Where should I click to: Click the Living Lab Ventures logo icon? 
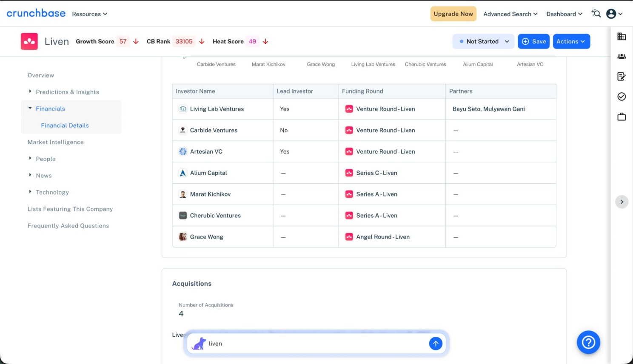pyautogui.click(x=183, y=109)
